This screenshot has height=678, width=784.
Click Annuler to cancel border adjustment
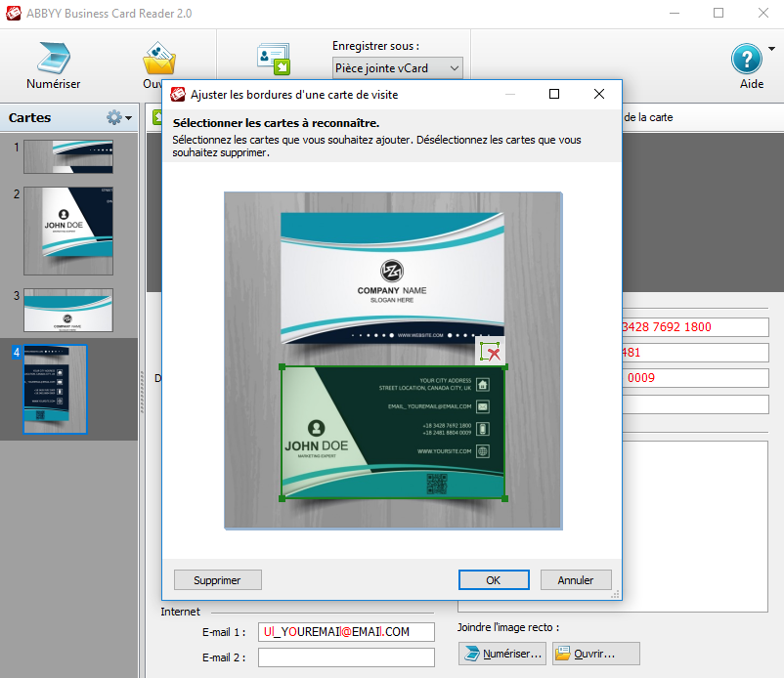[576, 579]
